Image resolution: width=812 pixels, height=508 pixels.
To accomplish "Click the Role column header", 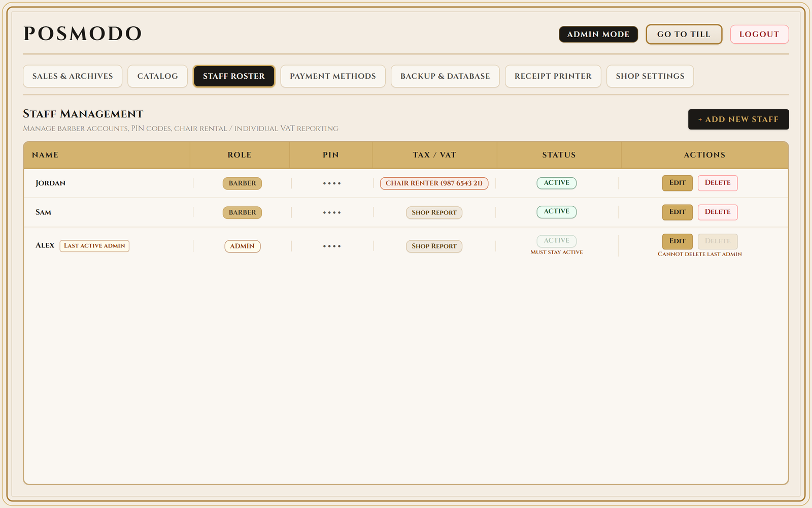I will pyautogui.click(x=240, y=155).
